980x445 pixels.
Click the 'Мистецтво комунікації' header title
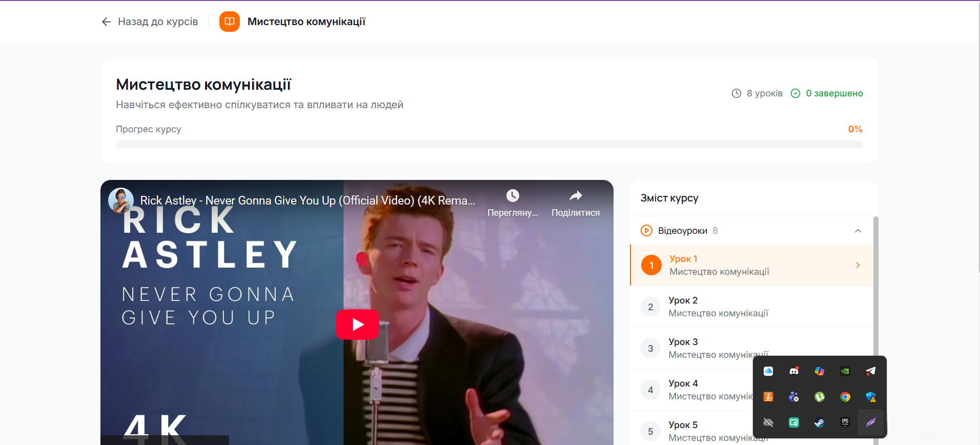click(307, 22)
